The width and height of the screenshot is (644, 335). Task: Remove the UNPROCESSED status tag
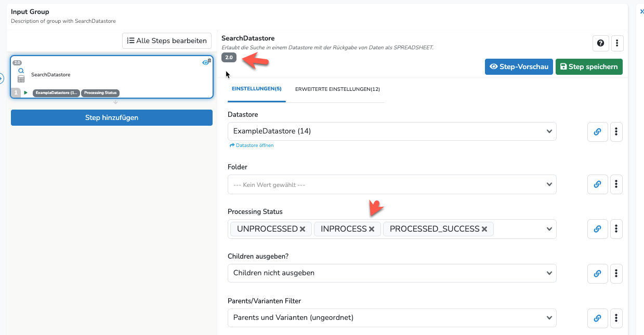tap(303, 229)
